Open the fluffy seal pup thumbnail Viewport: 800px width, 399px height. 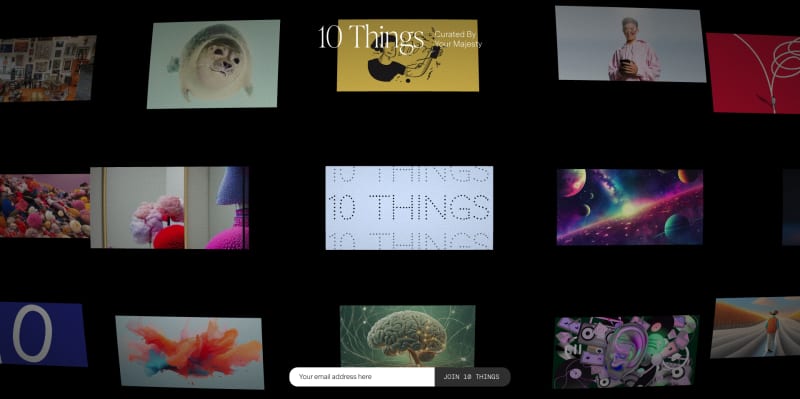213,64
